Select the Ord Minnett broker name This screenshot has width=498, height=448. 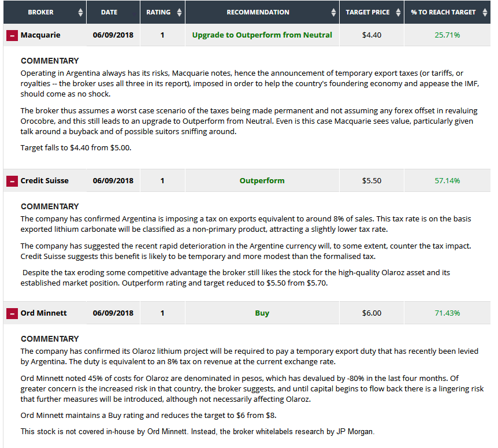[x=43, y=313]
